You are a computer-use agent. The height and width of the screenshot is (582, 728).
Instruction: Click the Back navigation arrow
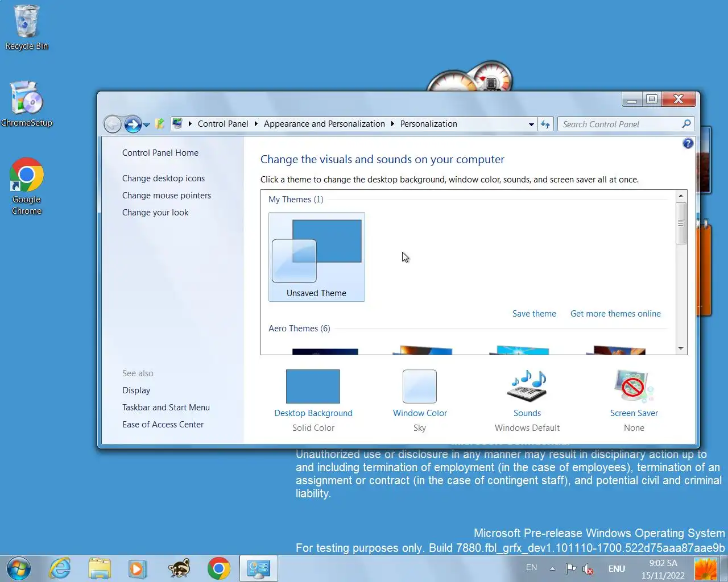coord(113,124)
